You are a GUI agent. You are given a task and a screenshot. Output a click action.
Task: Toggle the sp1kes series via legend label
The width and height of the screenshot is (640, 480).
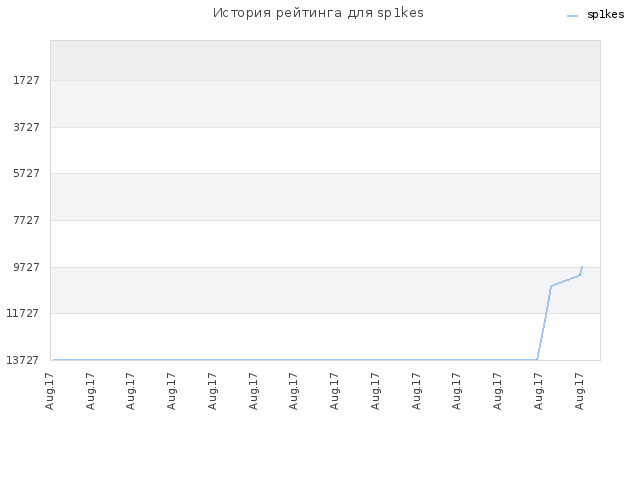click(x=605, y=15)
